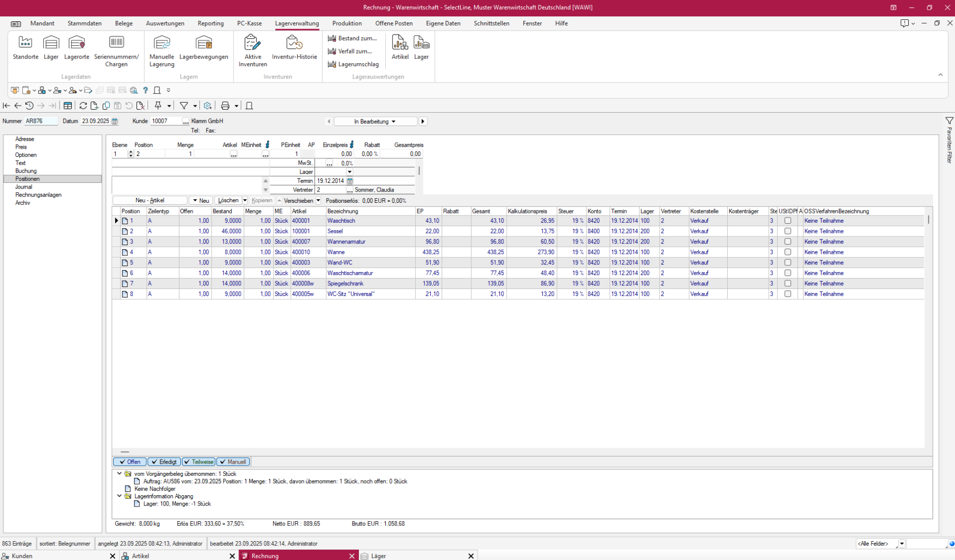Image resolution: width=955 pixels, height=560 pixels.
Task: Click the printer icon in toolbar
Action: pyautogui.click(x=225, y=105)
